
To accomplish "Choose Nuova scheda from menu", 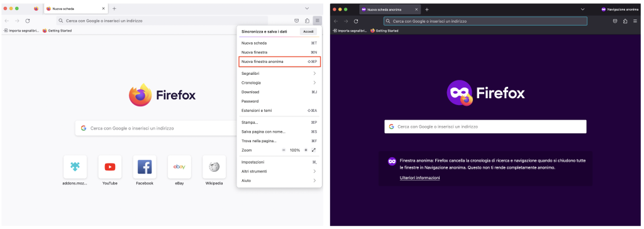I will pos(279,43).
